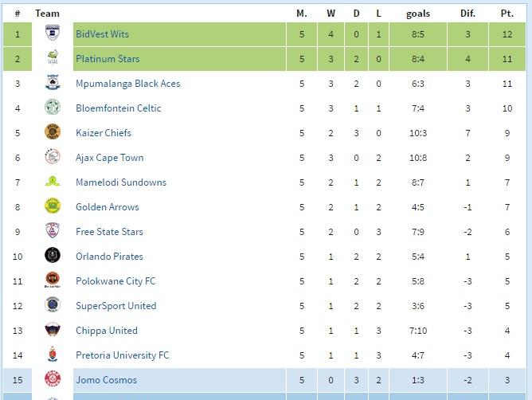This screenshot has width=532, height=400.
Task: Click the Ajax Cape Town logo
Action: click(53, 156)
